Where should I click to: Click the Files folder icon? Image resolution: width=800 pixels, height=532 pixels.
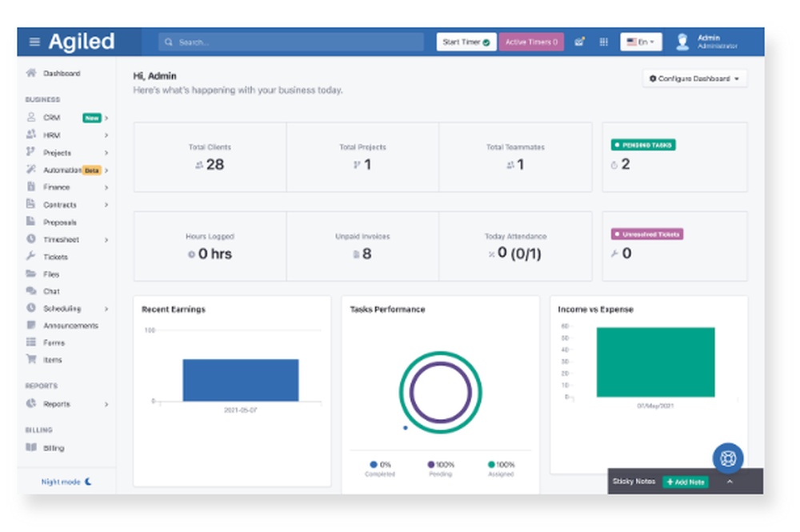(x=31, y=274)
